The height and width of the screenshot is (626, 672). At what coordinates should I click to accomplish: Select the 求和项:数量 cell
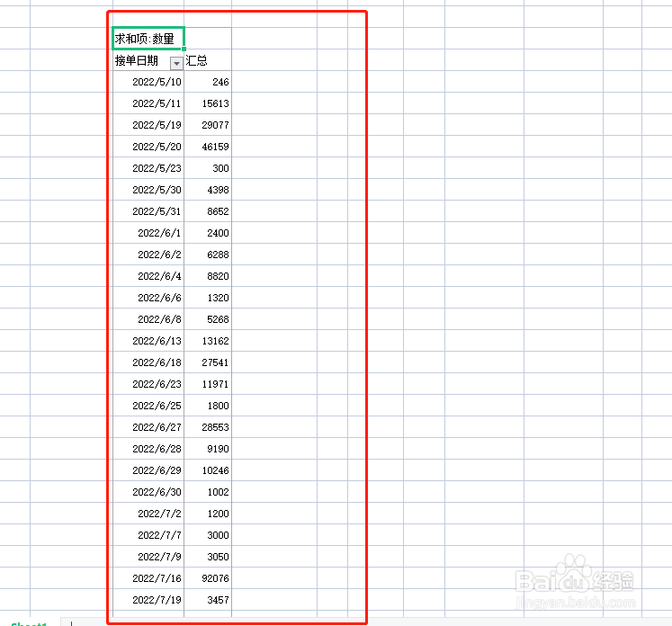point(148,39)
